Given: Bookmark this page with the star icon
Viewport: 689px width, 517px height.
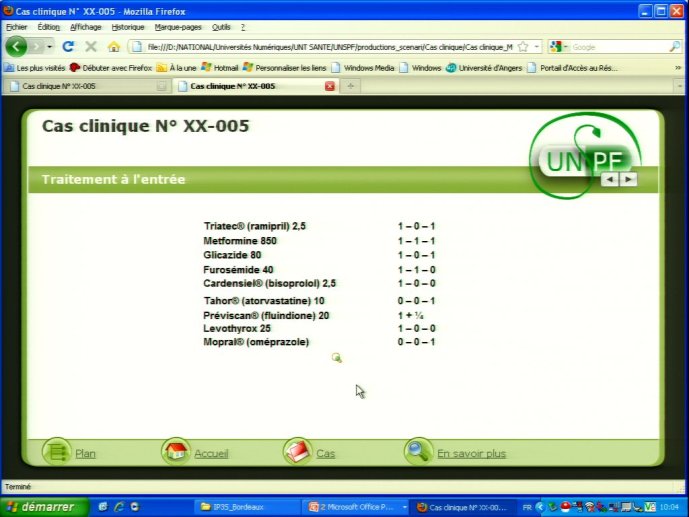Looking at the screenshot, I should tap(523, 47).
